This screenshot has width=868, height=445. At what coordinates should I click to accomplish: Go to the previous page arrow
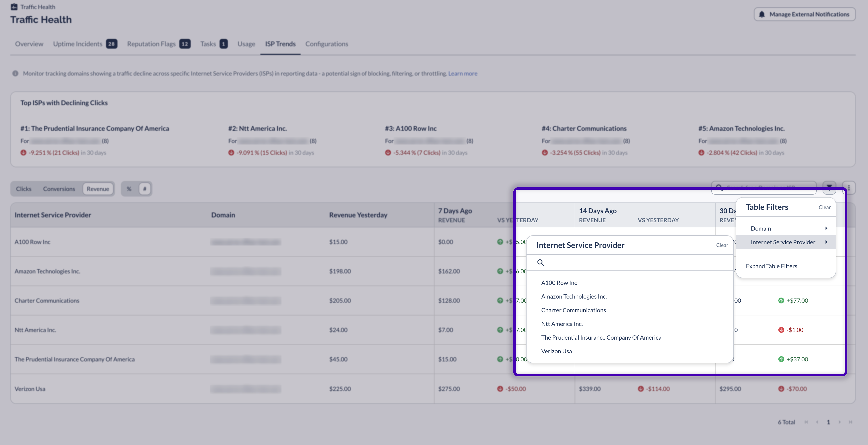(x=817, y=422)
